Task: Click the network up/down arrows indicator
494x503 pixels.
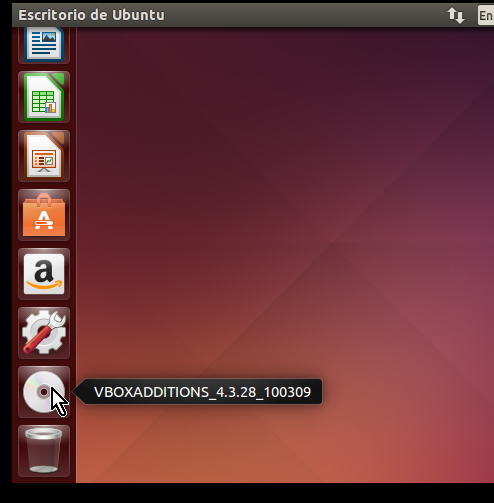Action: coord(456,15)
